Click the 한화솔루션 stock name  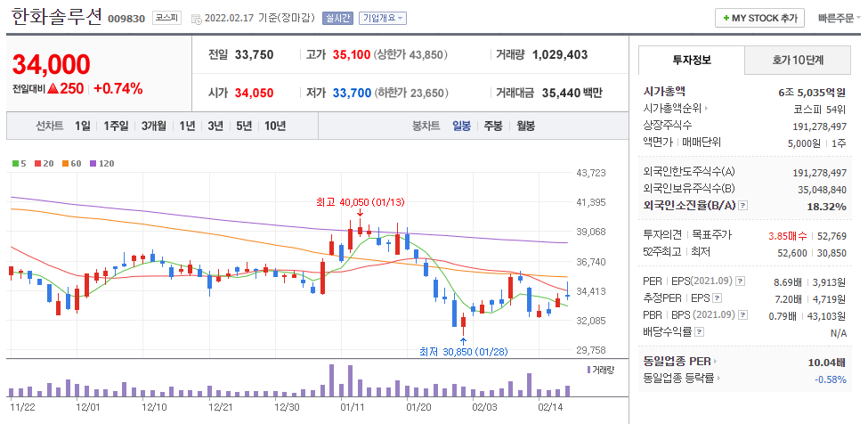coord(56,17)
